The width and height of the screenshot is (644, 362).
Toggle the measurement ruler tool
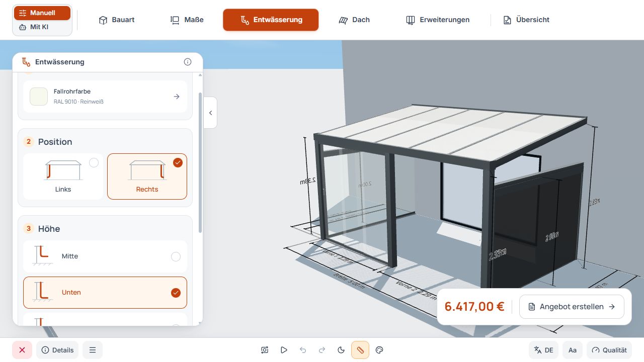(360, 350)
